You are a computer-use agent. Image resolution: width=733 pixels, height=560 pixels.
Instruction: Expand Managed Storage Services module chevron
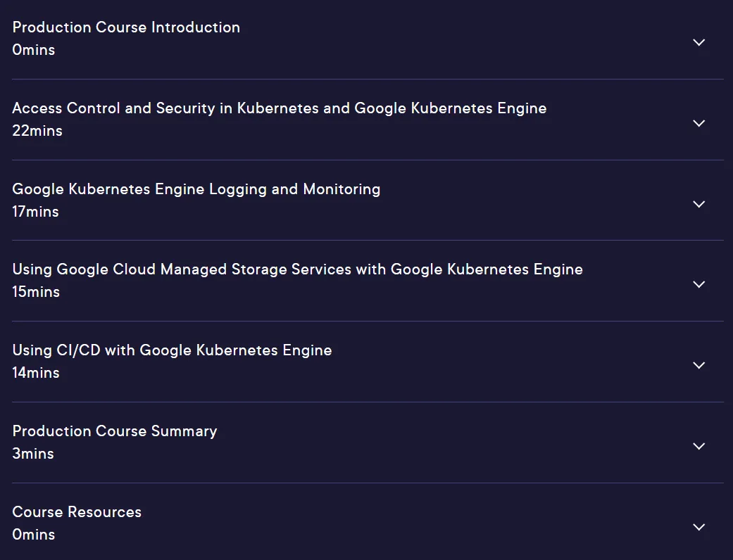coord(699,284)
